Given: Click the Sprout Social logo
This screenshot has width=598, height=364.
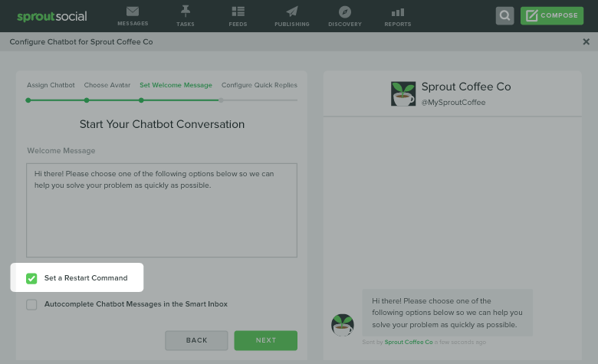Looking at the screenshot, I should [52, 16].
